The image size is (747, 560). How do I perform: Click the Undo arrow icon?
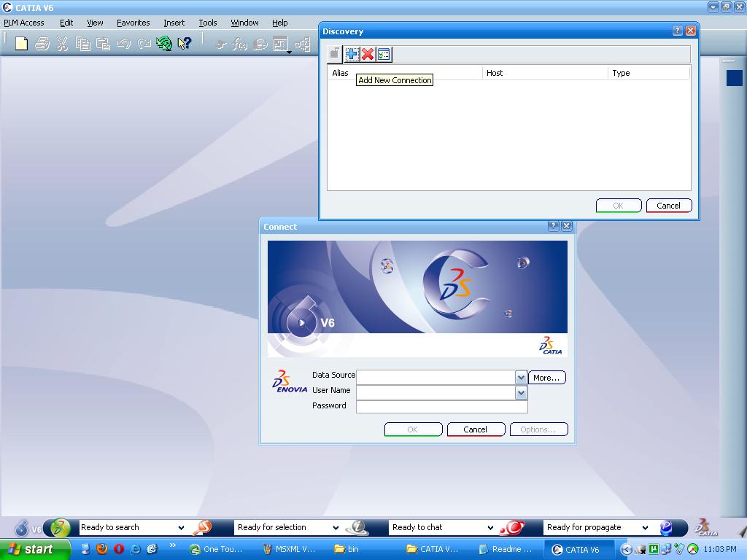[124, 44]
